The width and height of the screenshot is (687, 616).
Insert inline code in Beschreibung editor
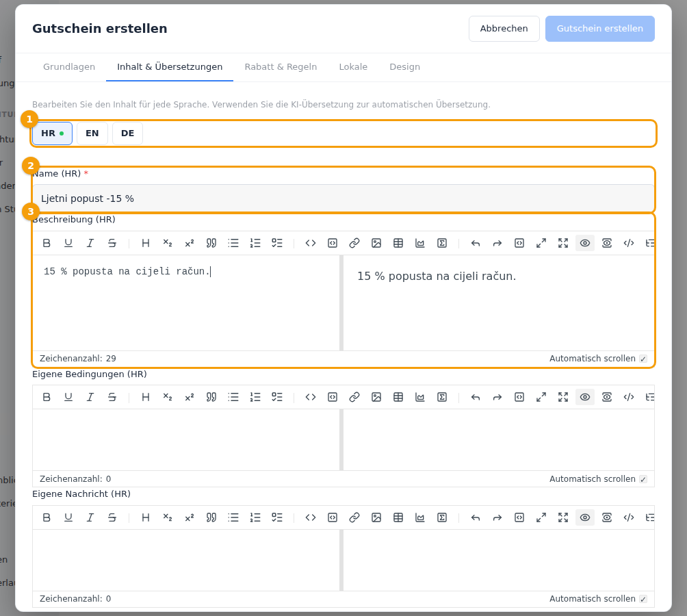(311, 243)
